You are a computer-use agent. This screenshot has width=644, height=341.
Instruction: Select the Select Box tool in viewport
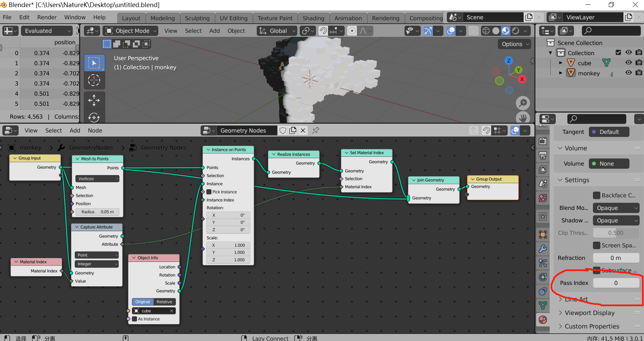click(x=94, y=63)
